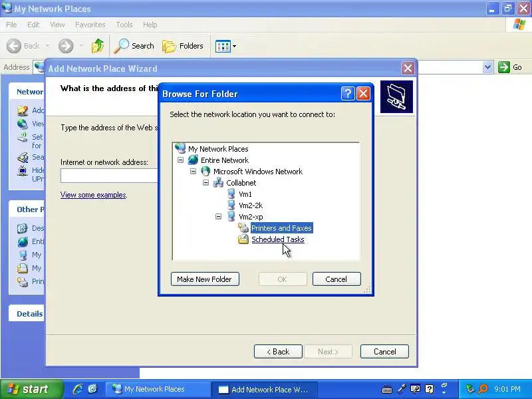Select Scheduled Tasks in the tree
Screen dimensions: 532x399
click(277, 239)
